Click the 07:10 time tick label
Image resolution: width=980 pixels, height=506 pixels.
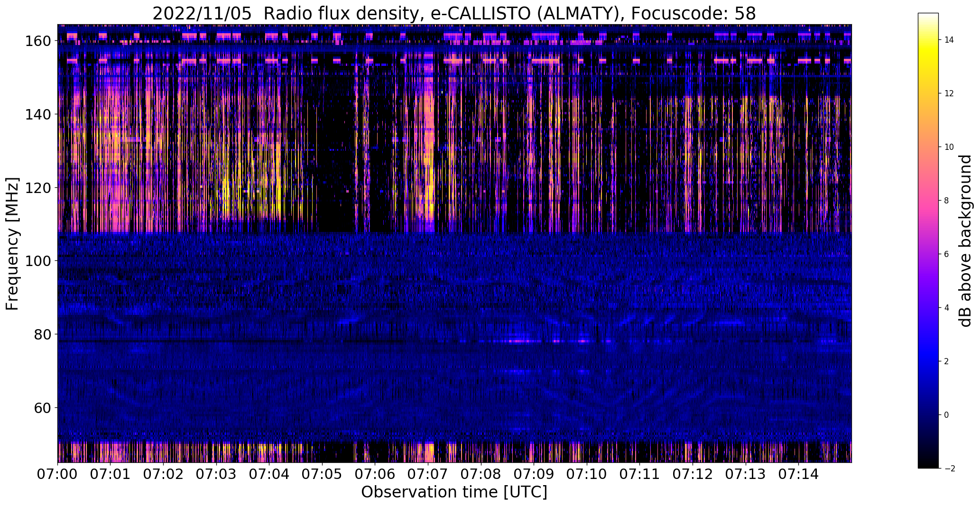587,474
